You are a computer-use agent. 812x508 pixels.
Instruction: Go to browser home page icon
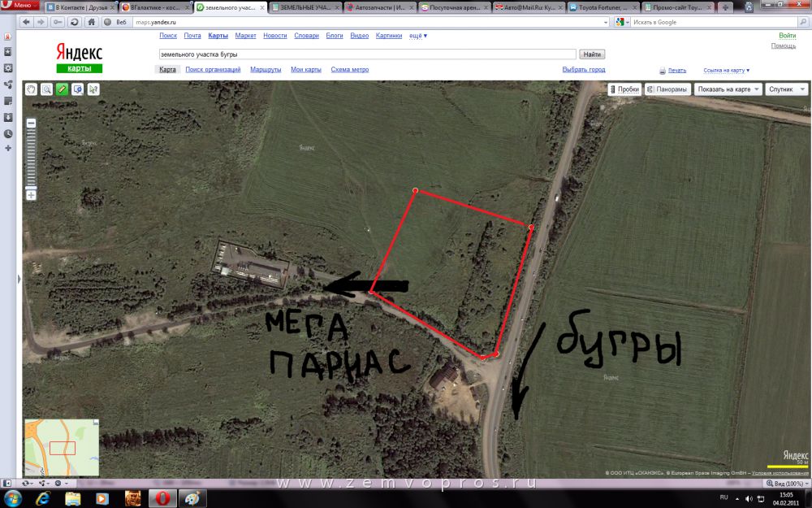pos(90,22)
